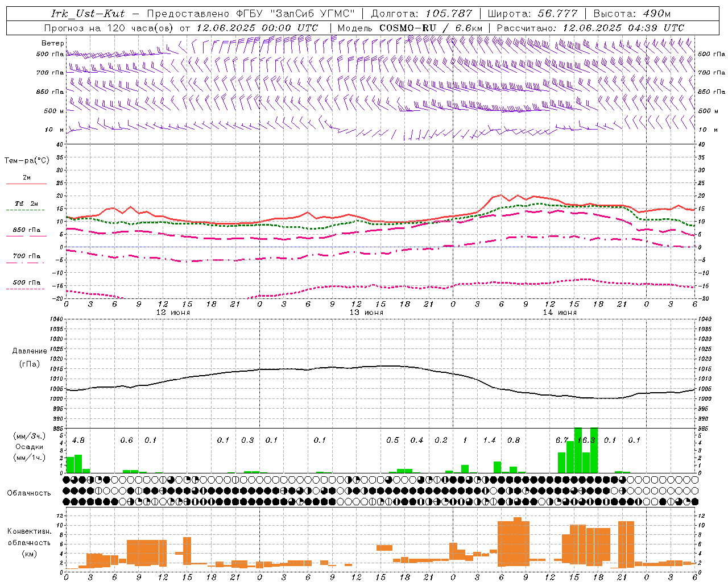Click the Конвективн. label of convective cloud panel
The height and width of the screenshot is (582, 728).
click(29, 531)
